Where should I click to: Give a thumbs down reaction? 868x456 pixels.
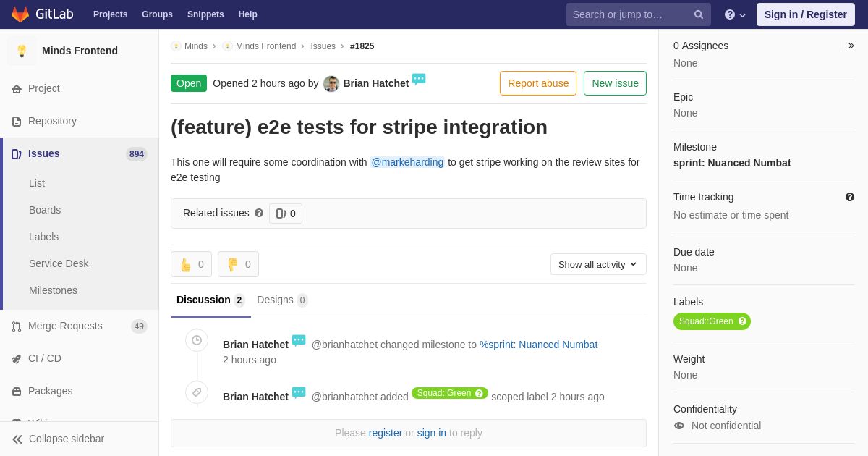click(238, 264)
